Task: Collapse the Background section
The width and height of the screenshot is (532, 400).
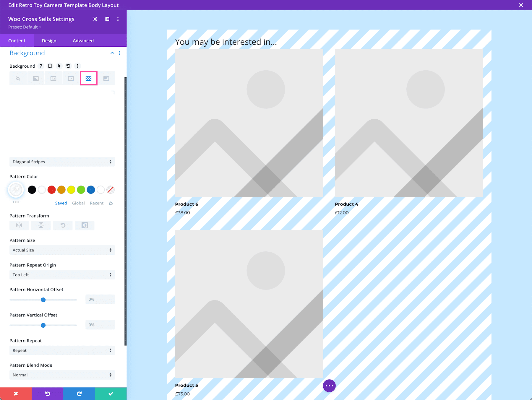Action: click(112, 53)
